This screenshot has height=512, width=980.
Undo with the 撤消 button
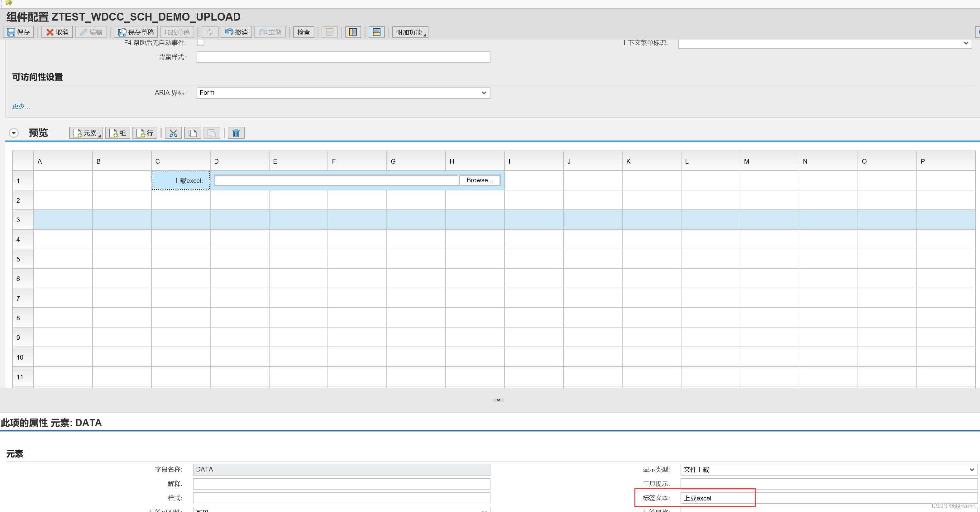236,32
